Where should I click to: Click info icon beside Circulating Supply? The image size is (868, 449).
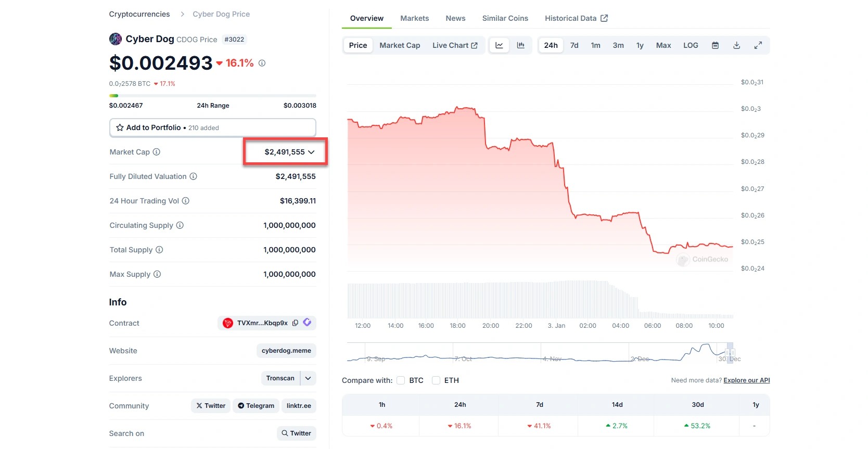coord(180,225)
